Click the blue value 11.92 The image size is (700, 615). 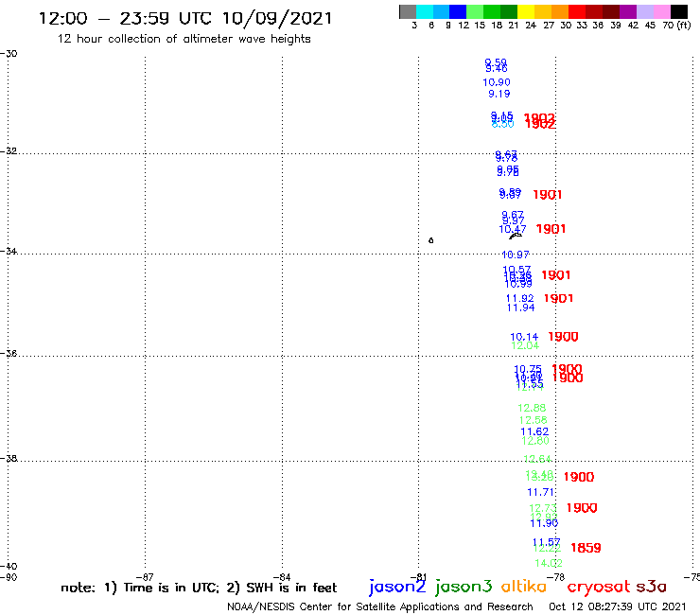tap(519, 298)
